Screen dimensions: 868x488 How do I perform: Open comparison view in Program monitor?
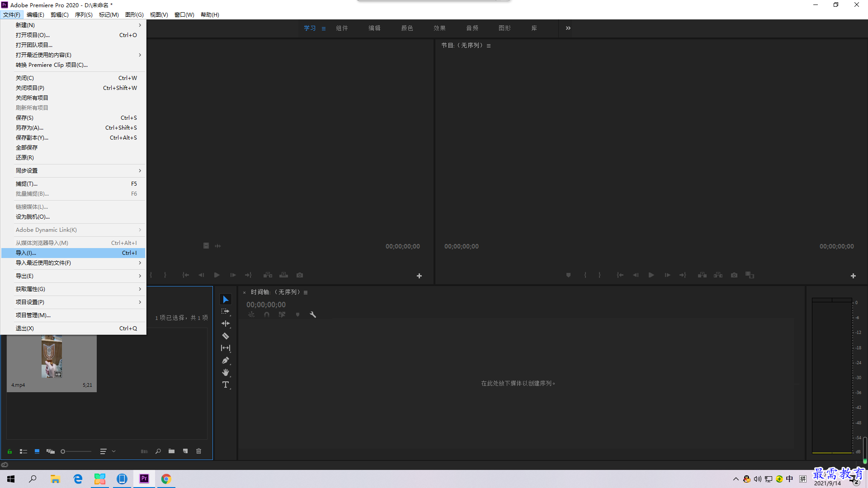point(750,275)
